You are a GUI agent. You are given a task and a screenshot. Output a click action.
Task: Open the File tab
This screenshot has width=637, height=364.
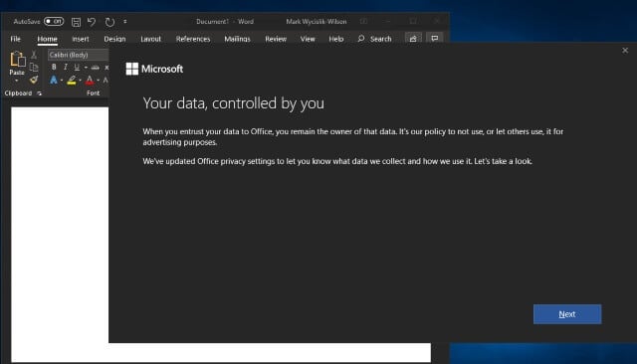[x=16, y=39]
